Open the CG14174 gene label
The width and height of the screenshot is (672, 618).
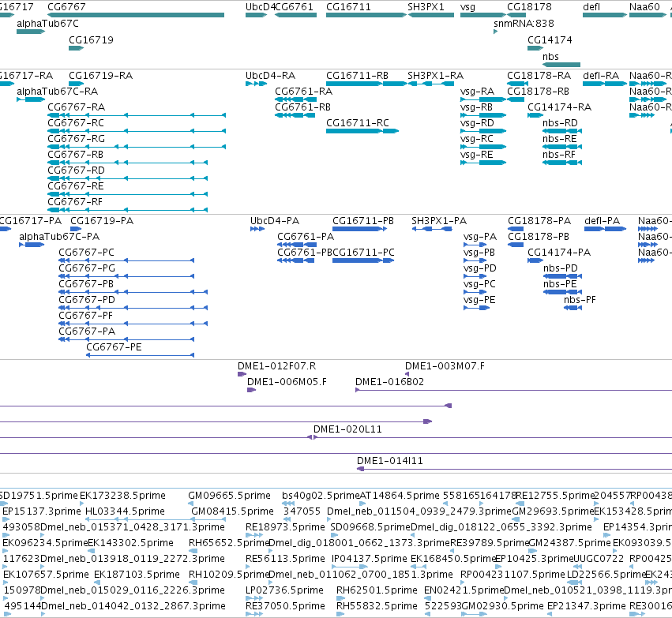coord(550,39)
